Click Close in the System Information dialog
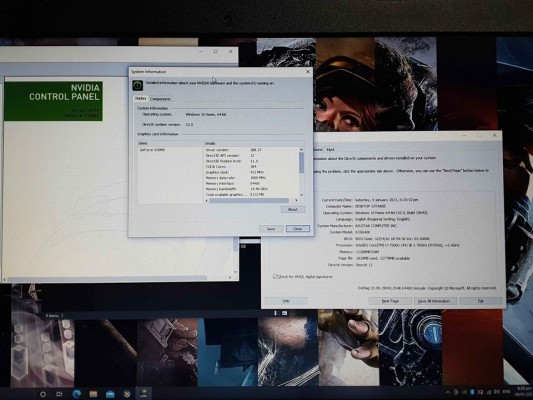The height and width of the screenshot is (400, 533). click(298, 229)
